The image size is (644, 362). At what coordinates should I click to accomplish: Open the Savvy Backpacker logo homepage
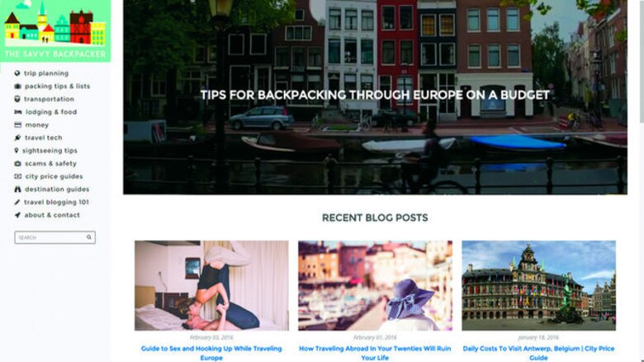[x=55, y=31]
